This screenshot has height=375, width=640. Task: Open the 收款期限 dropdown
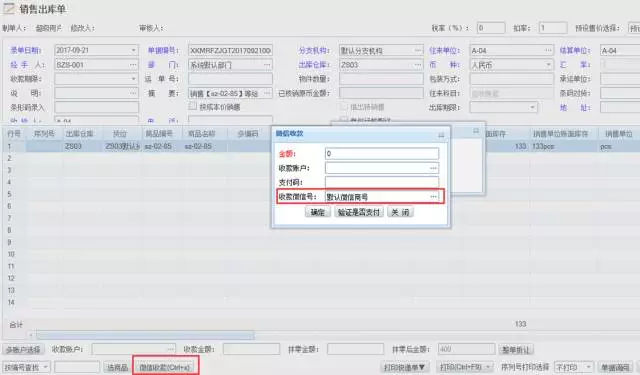[x=133, y=79]
